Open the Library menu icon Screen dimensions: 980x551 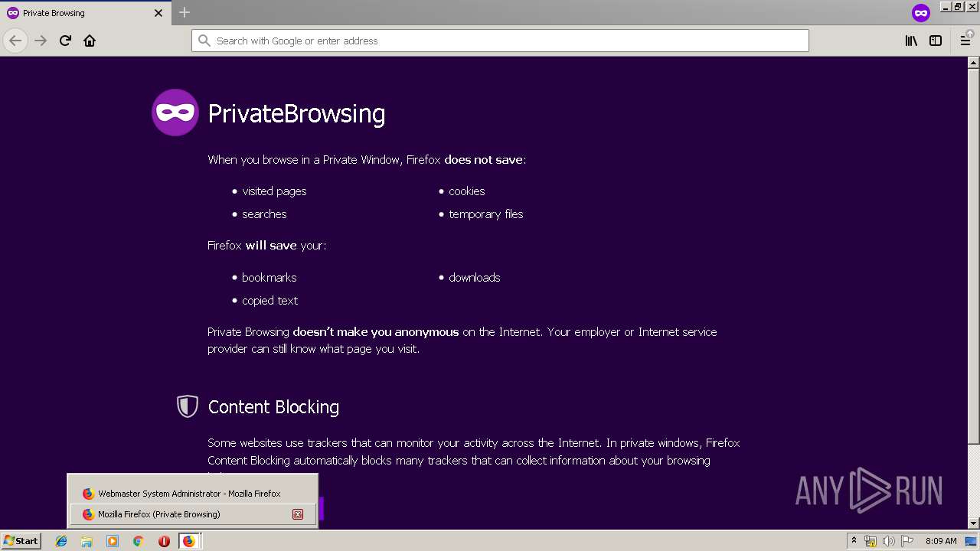click(x=911, y=41)
